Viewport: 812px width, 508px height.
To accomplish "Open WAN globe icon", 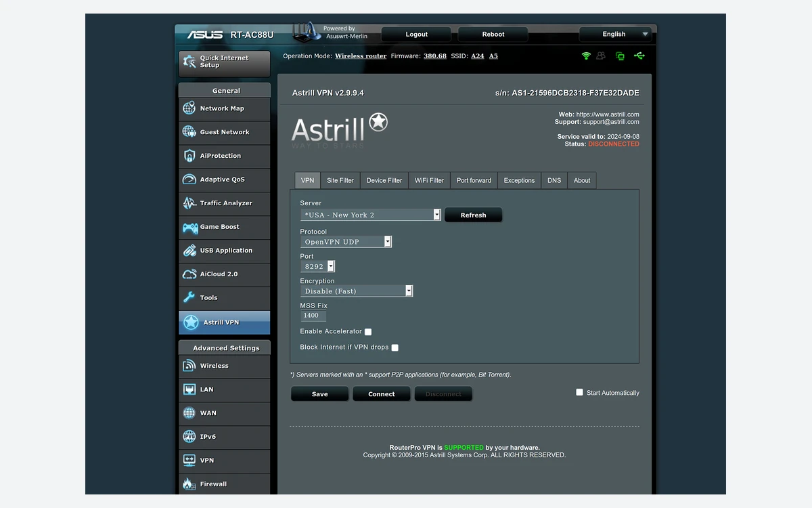I will [189, 413].
